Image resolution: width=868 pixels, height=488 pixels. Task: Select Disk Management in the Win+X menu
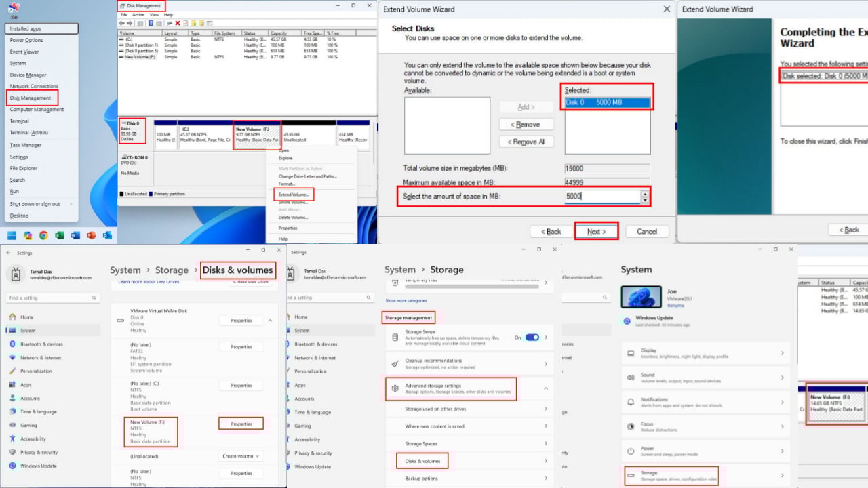point(31,98)
